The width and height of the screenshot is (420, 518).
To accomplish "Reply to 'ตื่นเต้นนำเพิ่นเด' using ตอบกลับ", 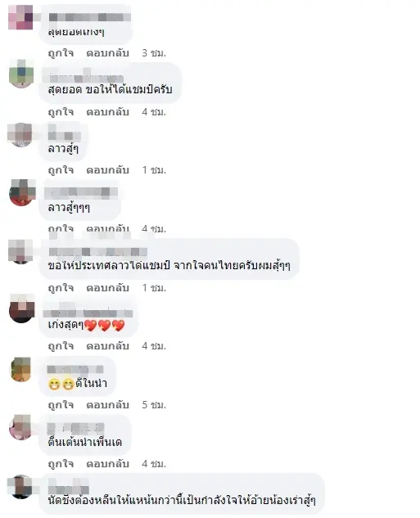I will [x=108, y=463].
